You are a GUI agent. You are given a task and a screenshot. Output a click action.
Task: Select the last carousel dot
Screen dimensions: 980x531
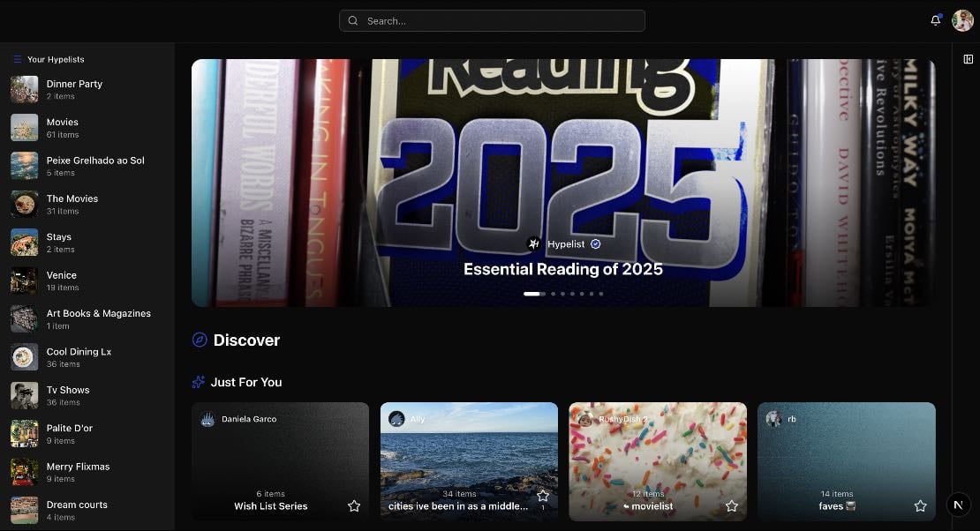[601, 294]
